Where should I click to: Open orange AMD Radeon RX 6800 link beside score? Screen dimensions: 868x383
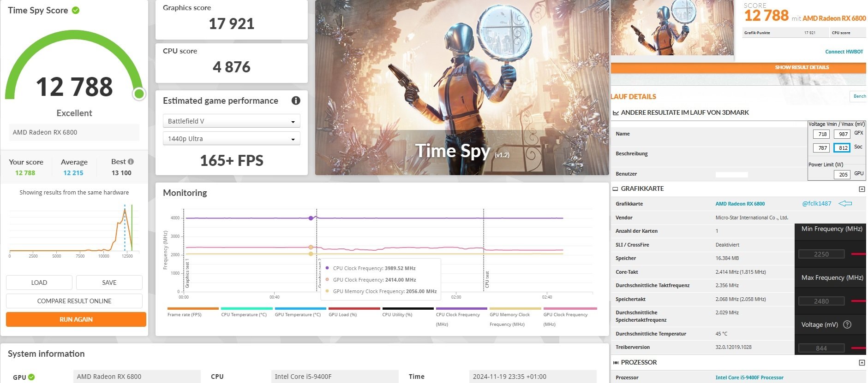(x=834, y=18)
